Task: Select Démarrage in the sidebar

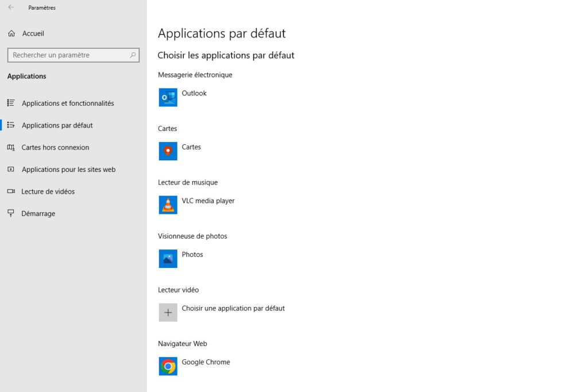Action: pyautogui.click(x=38, y=213)
